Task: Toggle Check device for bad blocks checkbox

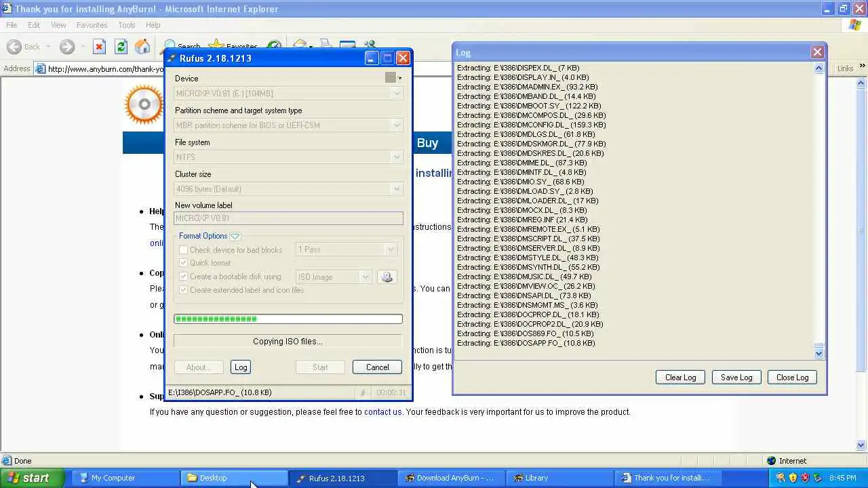Action: pyautogui.click(x=183, y=250)
